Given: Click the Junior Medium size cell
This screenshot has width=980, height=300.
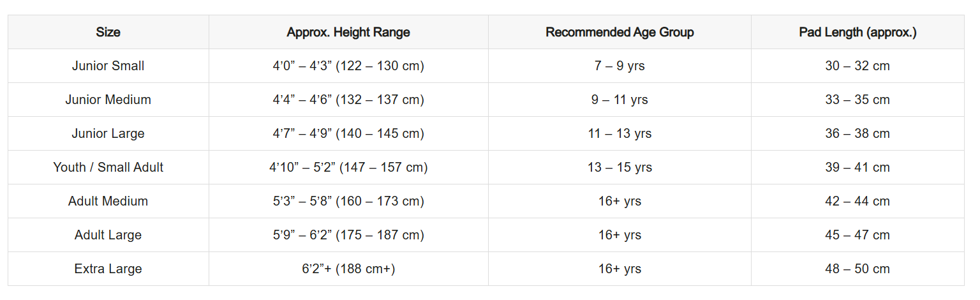Looking at the screenshot, I should [108, 100].
